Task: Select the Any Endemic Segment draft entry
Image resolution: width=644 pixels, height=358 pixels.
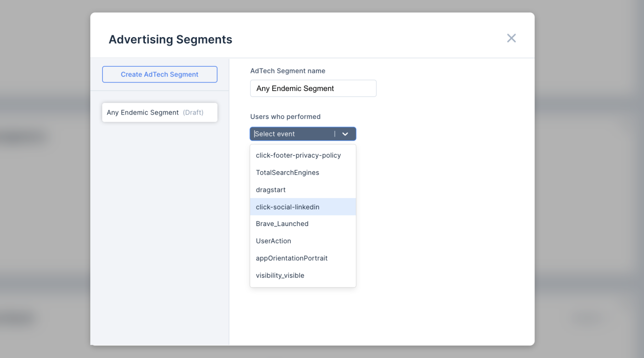Action: pyautogui.click(x=160, y=112)
